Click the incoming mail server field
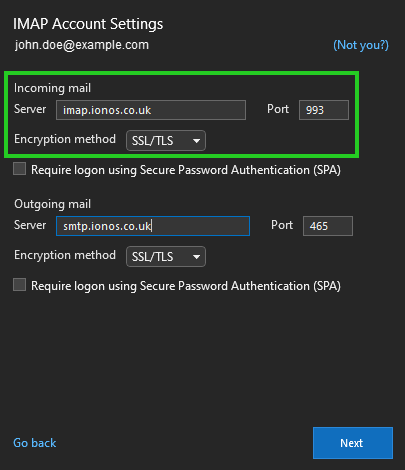This screenshot has width=405, height=470. [151, 110]
